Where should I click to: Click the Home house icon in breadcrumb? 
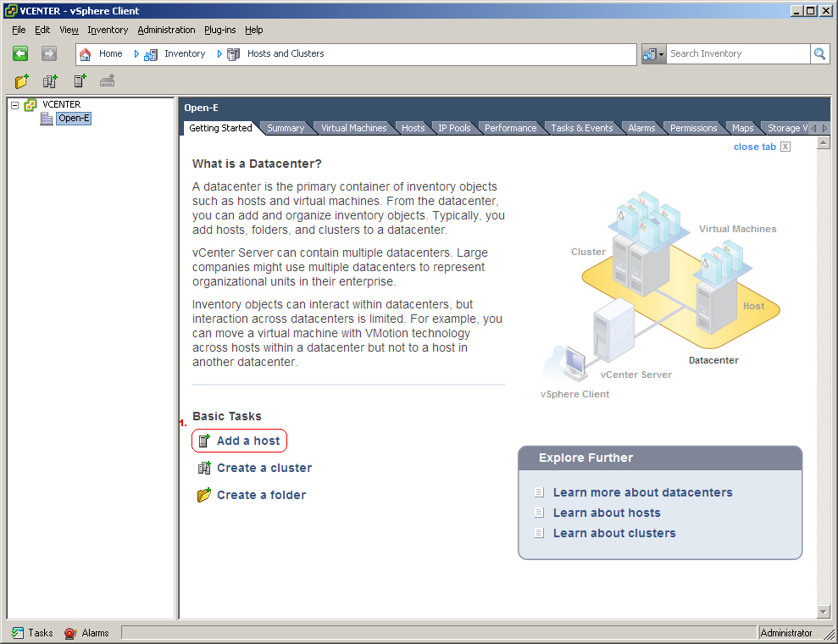pos(85,54)
